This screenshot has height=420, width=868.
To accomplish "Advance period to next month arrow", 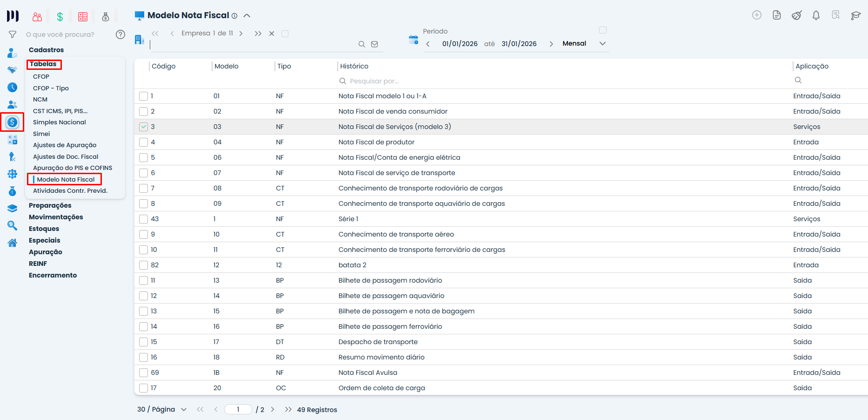I will click(551, 44).
